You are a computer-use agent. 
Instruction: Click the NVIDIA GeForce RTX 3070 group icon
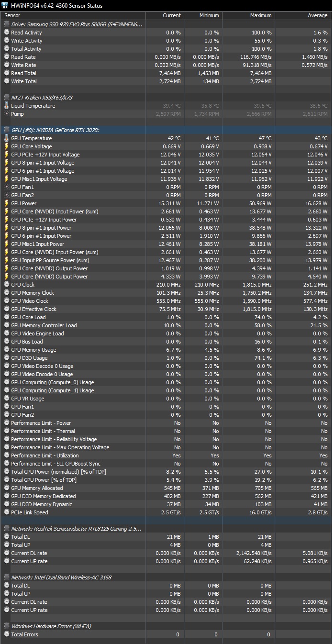[x=6, y=130]
